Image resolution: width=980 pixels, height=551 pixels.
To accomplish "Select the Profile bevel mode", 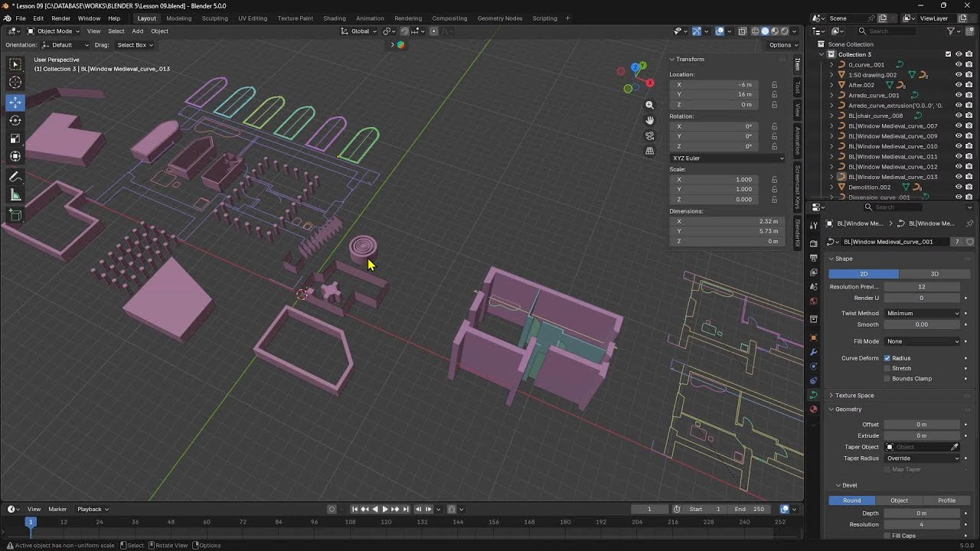I will (x=946, y=500).
